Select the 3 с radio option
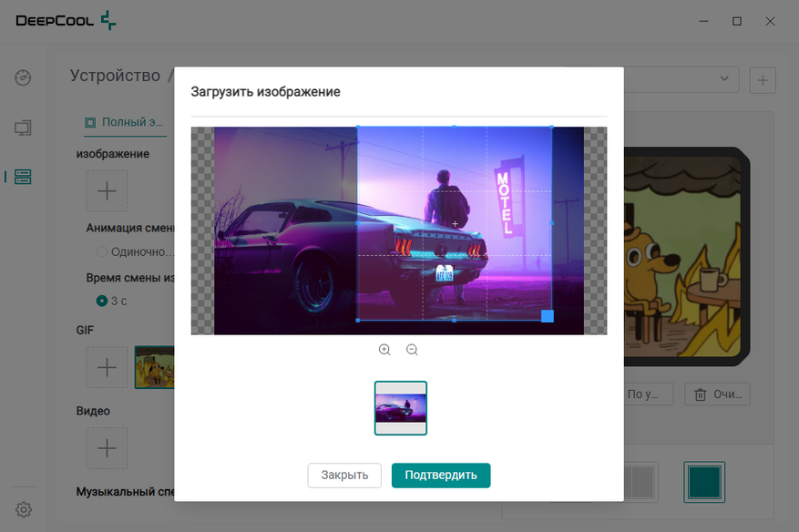 click(x=102, y=301)
